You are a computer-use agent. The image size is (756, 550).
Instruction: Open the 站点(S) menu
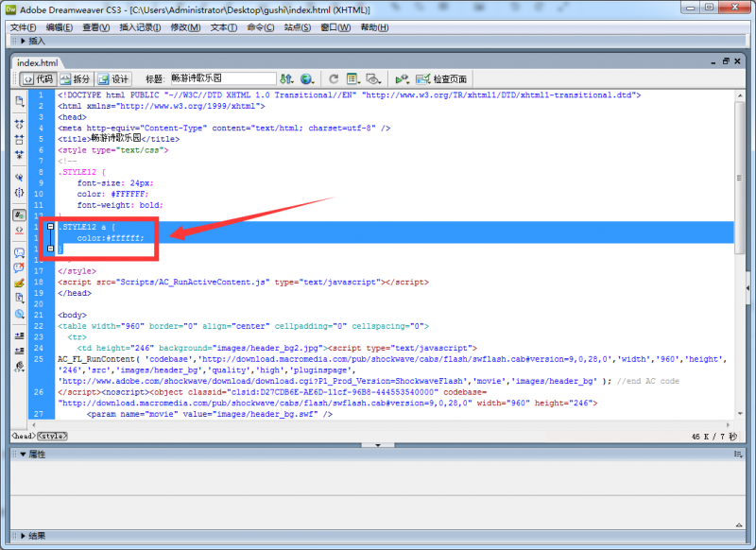point(298,27)
